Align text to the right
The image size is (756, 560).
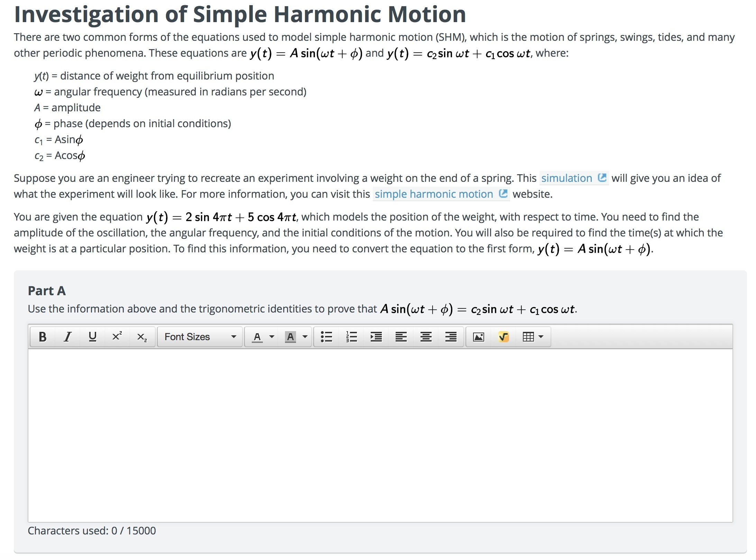point(451,337)
